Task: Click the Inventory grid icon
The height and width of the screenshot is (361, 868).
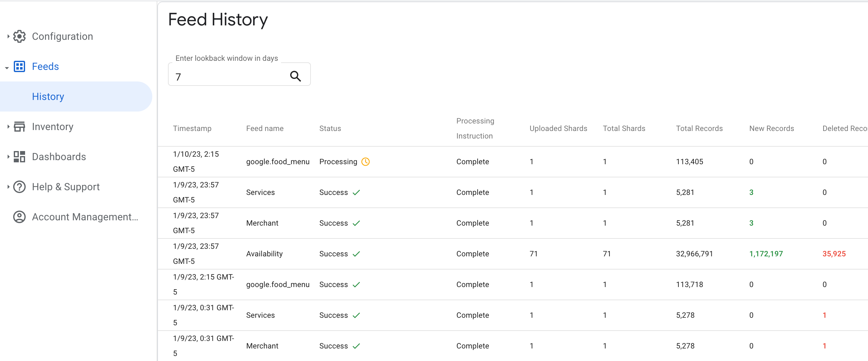Action: click(x=19, y=126)
